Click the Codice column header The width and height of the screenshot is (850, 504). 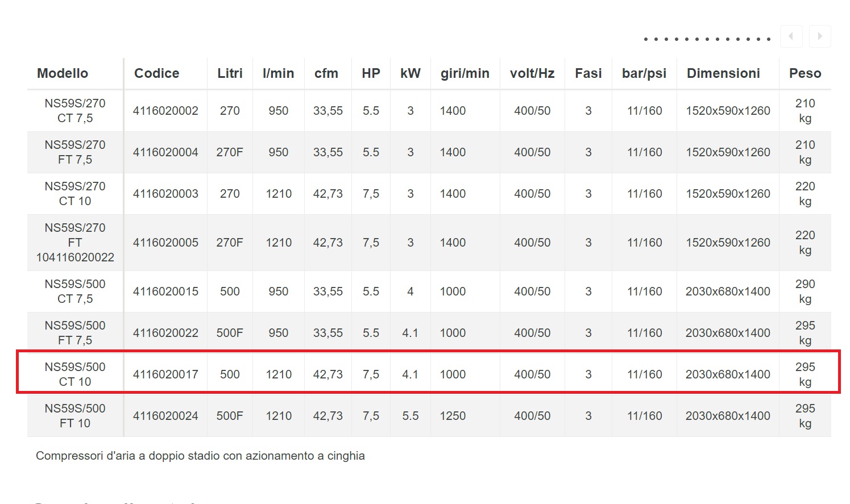click(156, 73)
